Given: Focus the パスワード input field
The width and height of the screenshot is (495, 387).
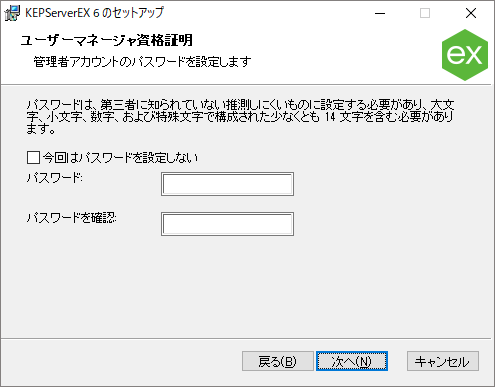Looking at the screenshot, I should point(227,184).
